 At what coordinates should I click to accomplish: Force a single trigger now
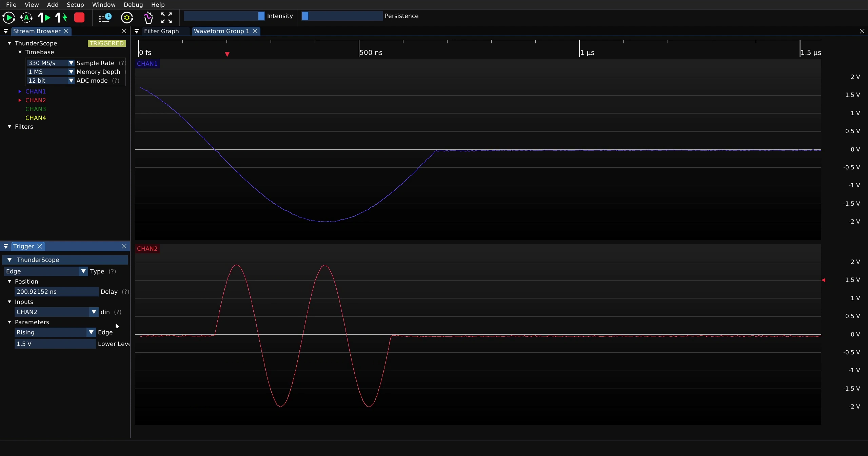pyautogui.click(x=61, y=18)
